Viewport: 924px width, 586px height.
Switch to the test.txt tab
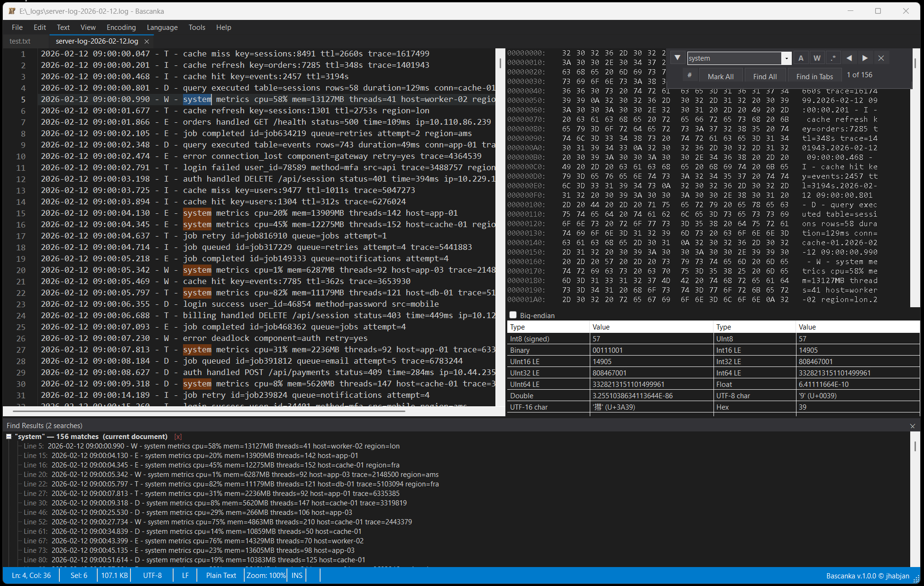(x=20, y=41)
